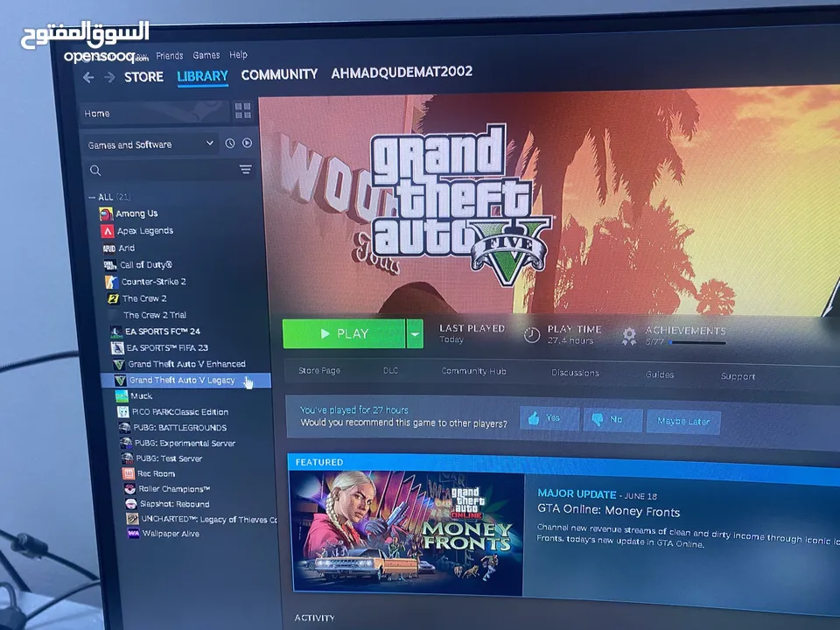Open the STORE tab
The width and height of the screenshot is (840, 630).
pos(143,77)
